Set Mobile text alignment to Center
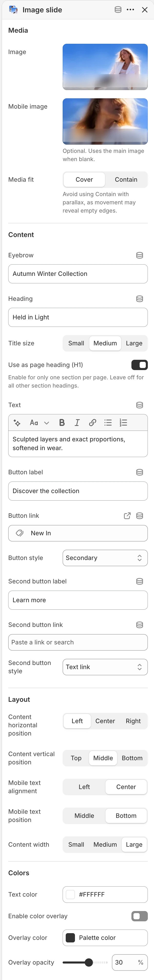Image resolution: width=154 pixels, height=980 pixels. click(126, 787)
